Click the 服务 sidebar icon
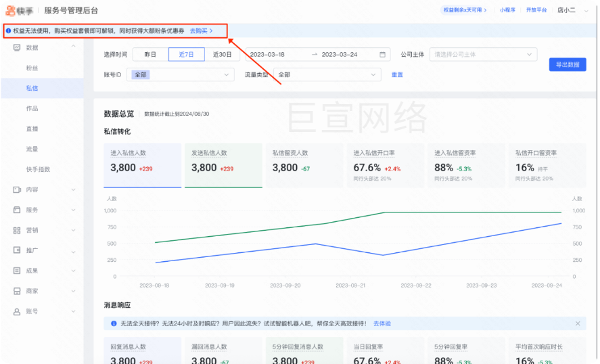Image resolution: width=600 pixels, height=364 pixels. tap(17, 210)
